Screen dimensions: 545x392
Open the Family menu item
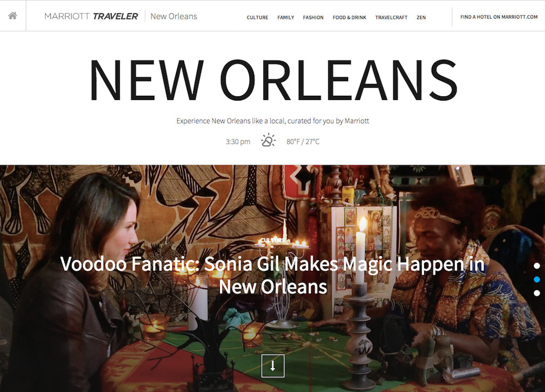pyautogui.click(x=285, y=18)
